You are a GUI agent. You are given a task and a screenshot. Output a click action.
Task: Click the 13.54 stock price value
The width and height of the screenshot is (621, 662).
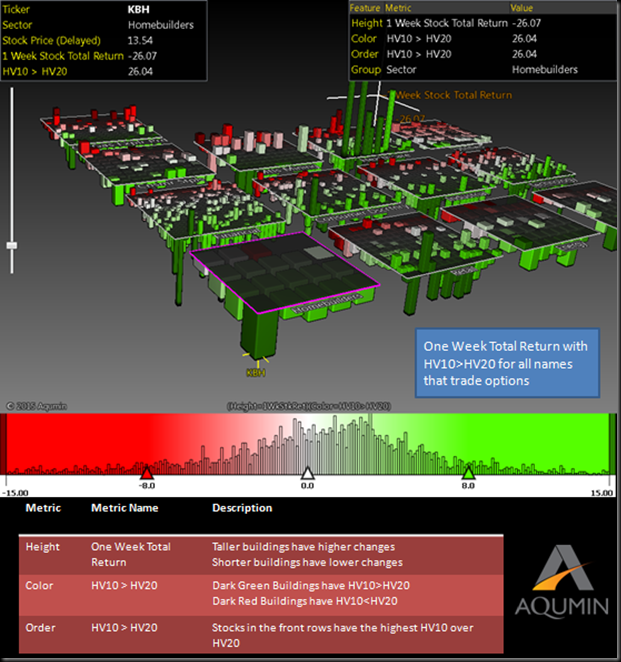click(140, 41)
